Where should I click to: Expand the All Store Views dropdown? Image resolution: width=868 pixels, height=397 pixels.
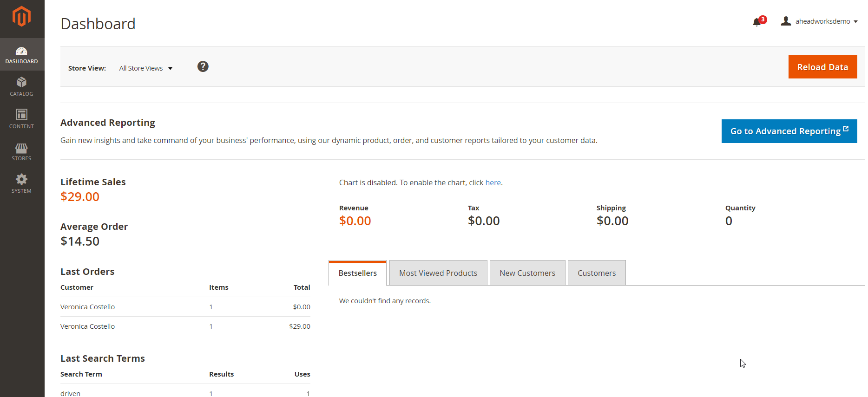(x=146, y=68)
